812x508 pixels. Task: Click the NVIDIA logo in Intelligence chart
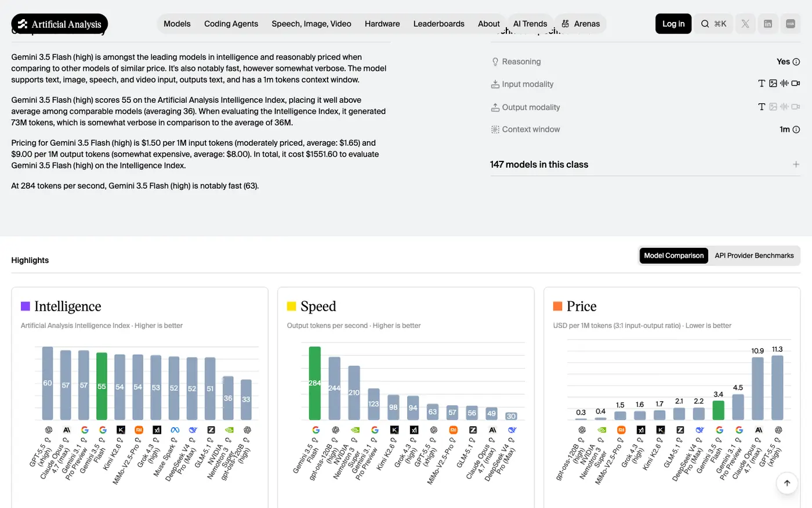pos(229,430)
